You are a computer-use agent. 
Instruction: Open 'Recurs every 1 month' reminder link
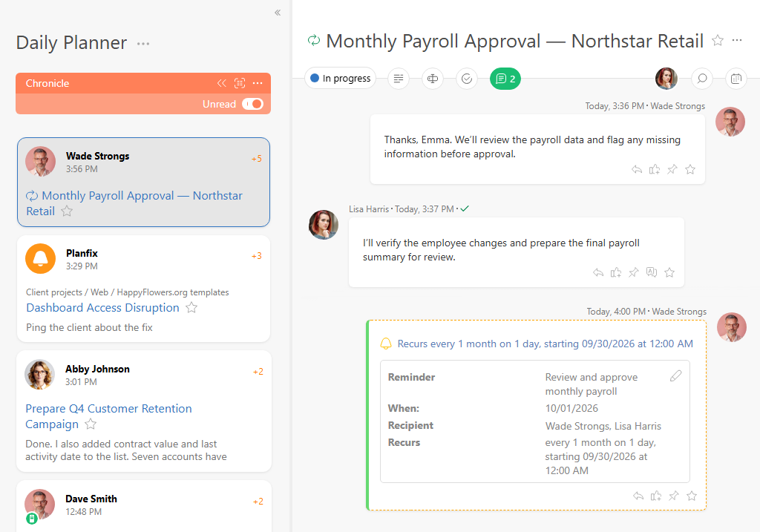coord(546,344)
